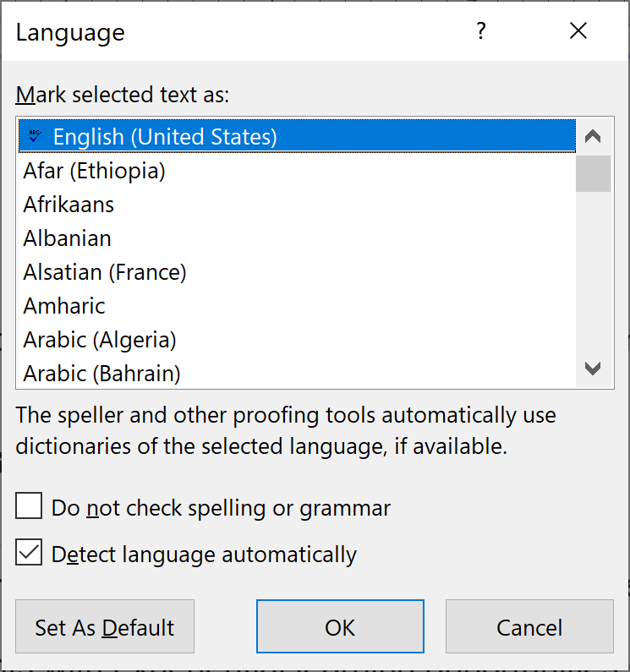Select Alsatian (France) entry
This screenshot has width=630, height=672.
point(105,272)
